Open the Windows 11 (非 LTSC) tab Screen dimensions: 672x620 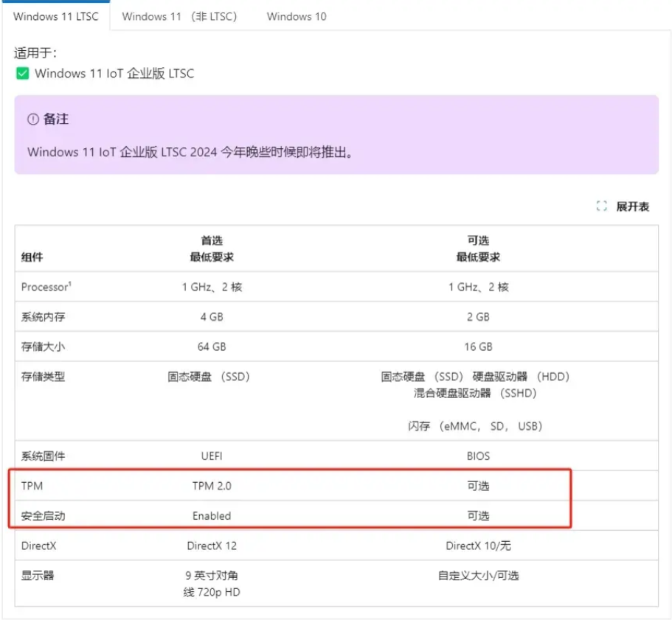coord(179,16)
